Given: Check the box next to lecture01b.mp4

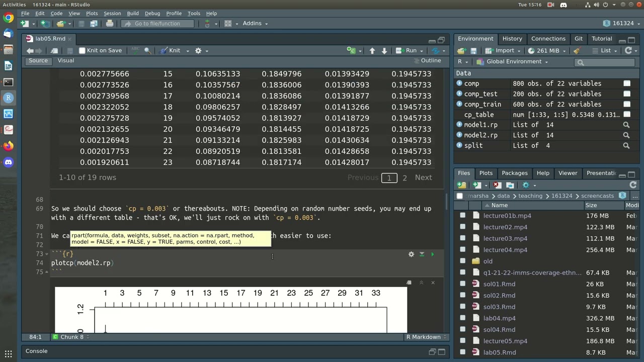Looking at the screenshot, I should [463, 216].
